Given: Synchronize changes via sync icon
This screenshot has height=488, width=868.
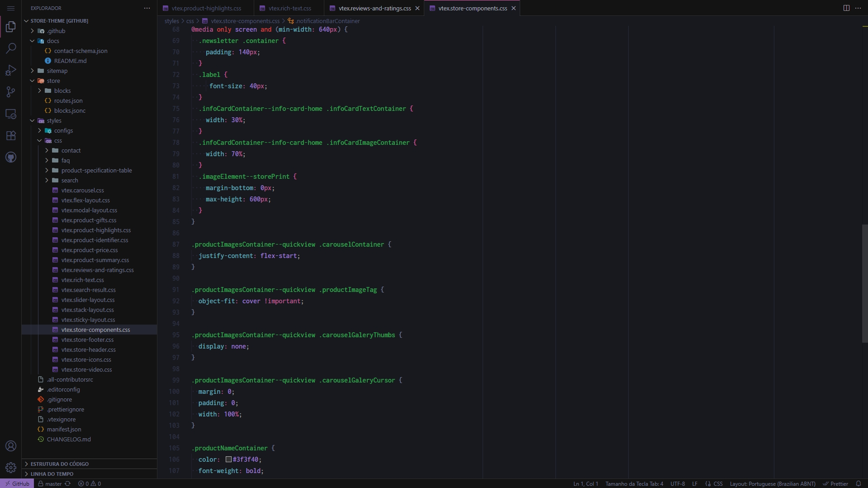Looking at the screenshot, I should pyautogui.click(x=68, y=483).
